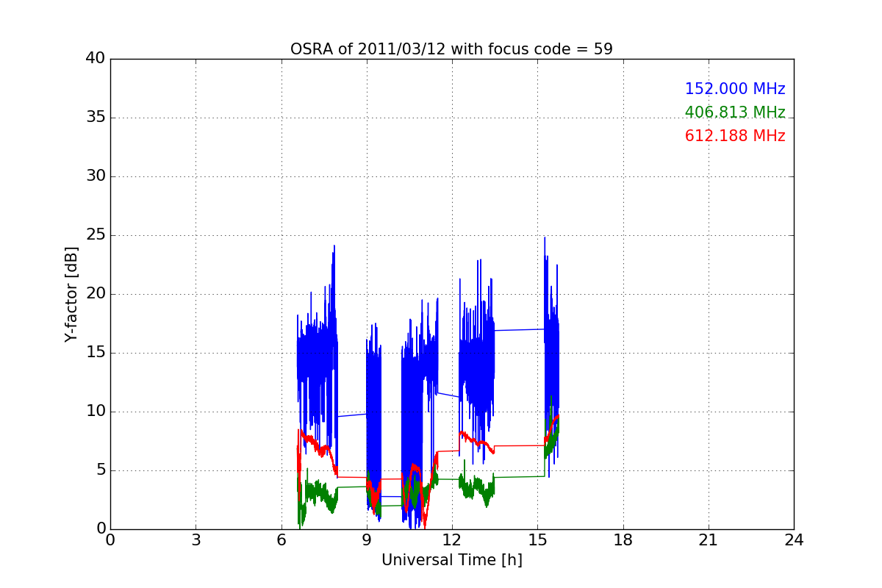Click the x-axis tick label 21

click(x=709, y=540)
